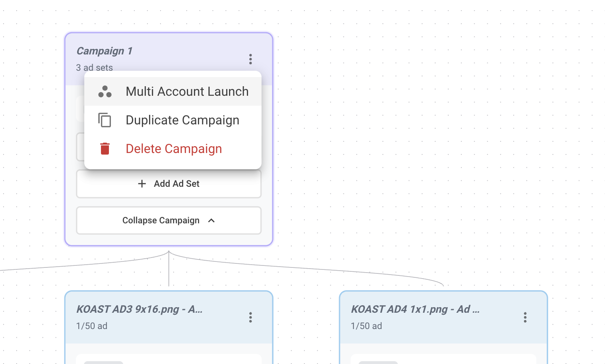
Task: Open kebab menu on KOAST AD4 1x1 card
Action: point(525,317)
